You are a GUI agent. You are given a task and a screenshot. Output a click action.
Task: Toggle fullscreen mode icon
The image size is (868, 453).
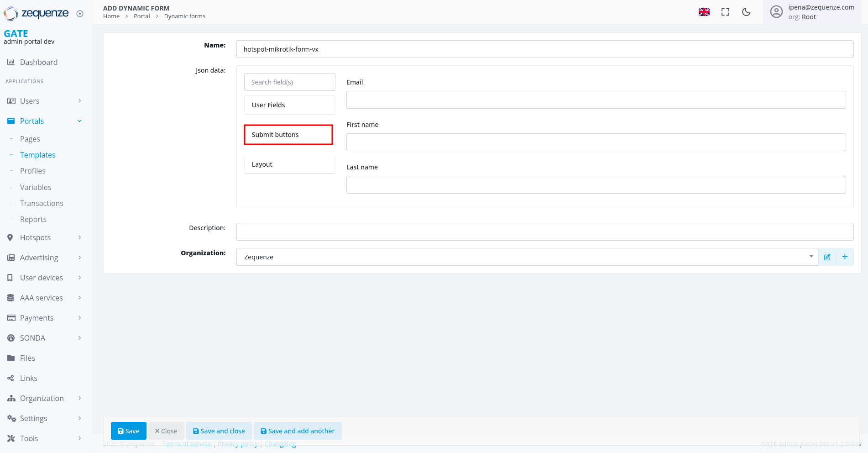(x=725, y=12)
